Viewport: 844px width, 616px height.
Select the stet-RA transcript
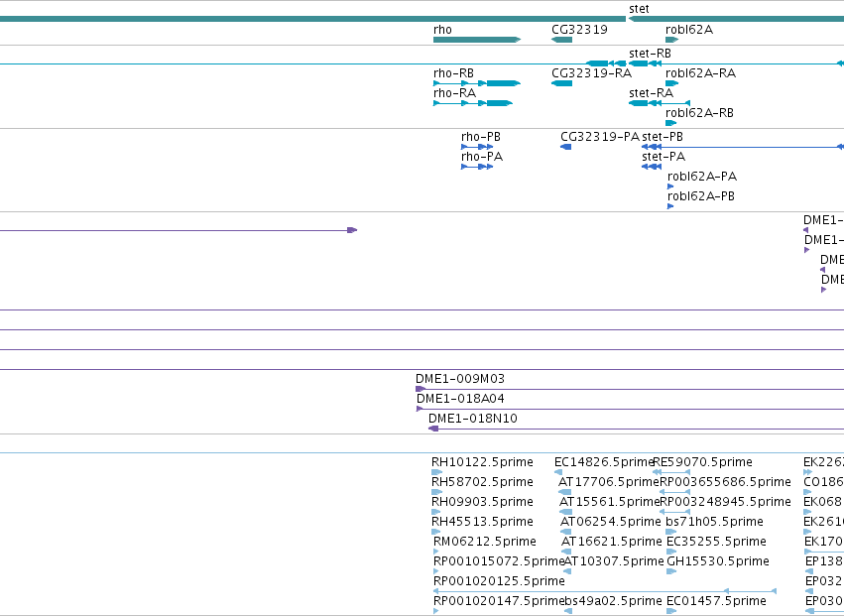(x=660, y=103)
